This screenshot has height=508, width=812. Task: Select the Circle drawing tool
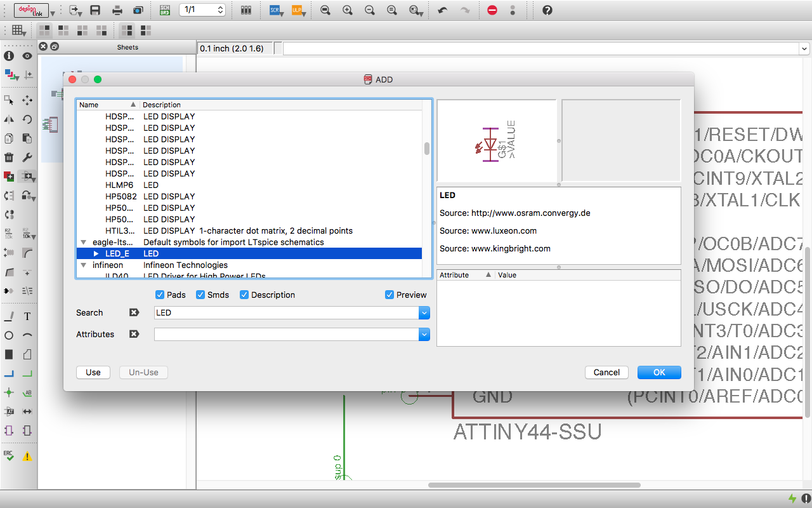(x=9, y=335)
